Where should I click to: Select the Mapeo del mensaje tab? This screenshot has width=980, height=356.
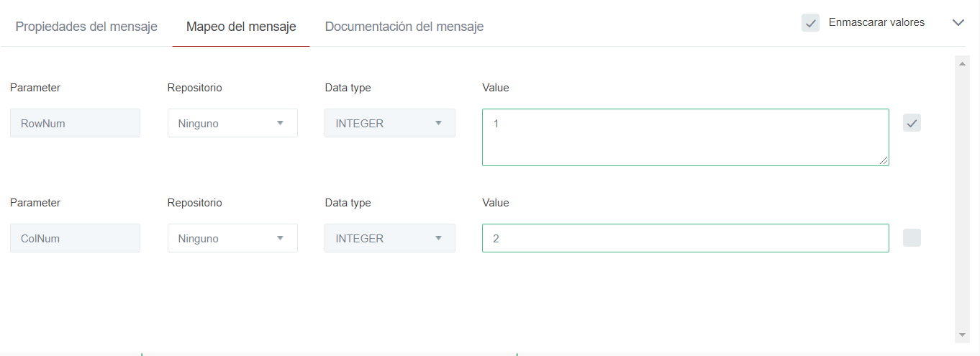tap(241, 27)
